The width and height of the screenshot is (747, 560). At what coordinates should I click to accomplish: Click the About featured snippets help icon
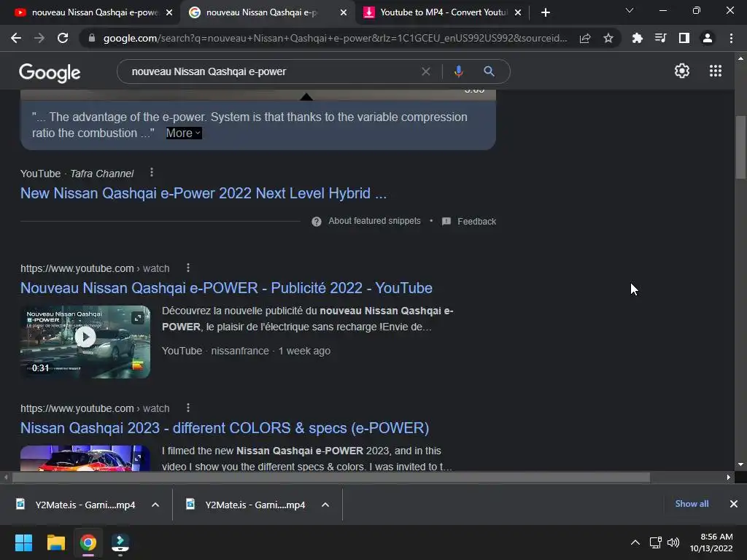point(317,222)
